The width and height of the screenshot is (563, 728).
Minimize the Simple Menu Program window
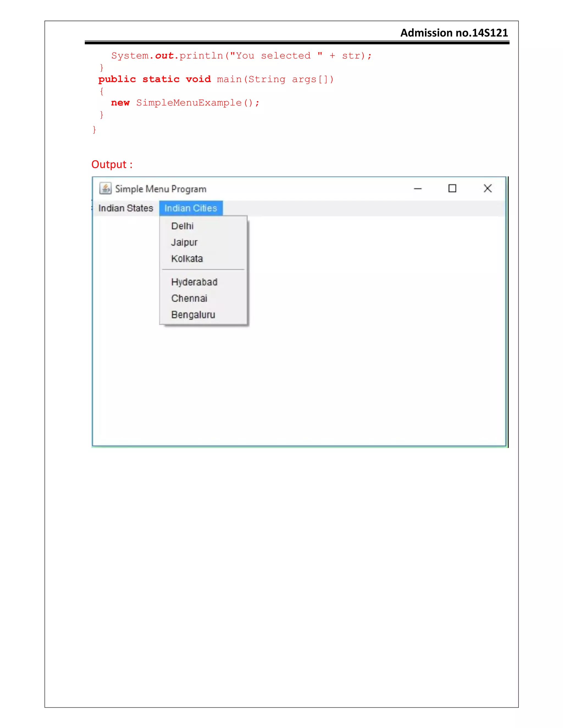click(418, 189)
